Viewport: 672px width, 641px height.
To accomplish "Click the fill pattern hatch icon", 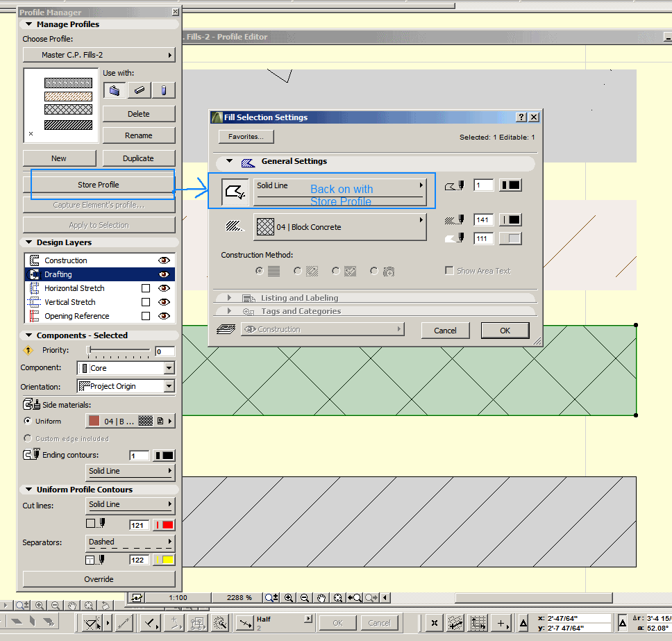I will click(x=234, y=226).
